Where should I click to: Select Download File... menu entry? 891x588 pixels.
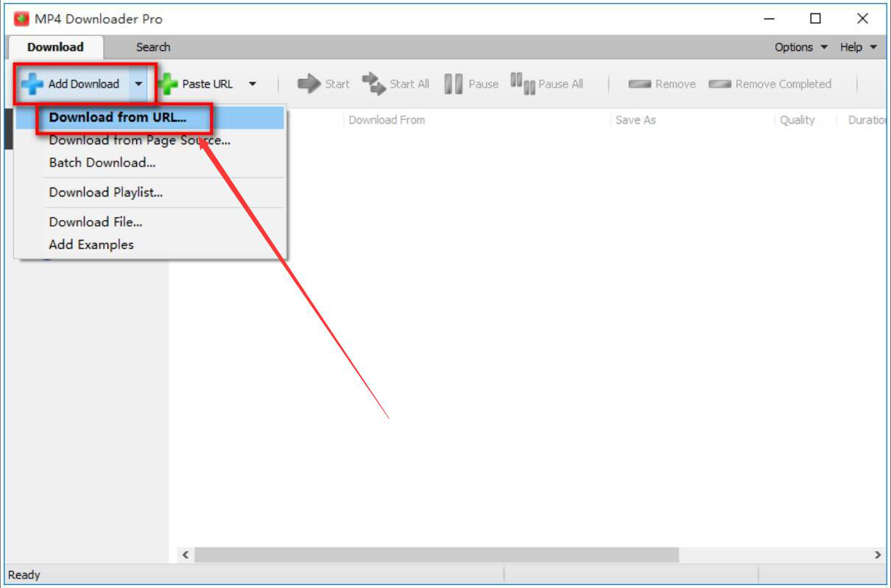[150, 222]
